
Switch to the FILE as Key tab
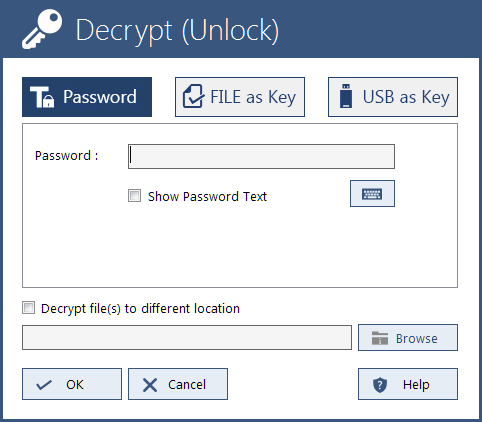tap(240, 97)
